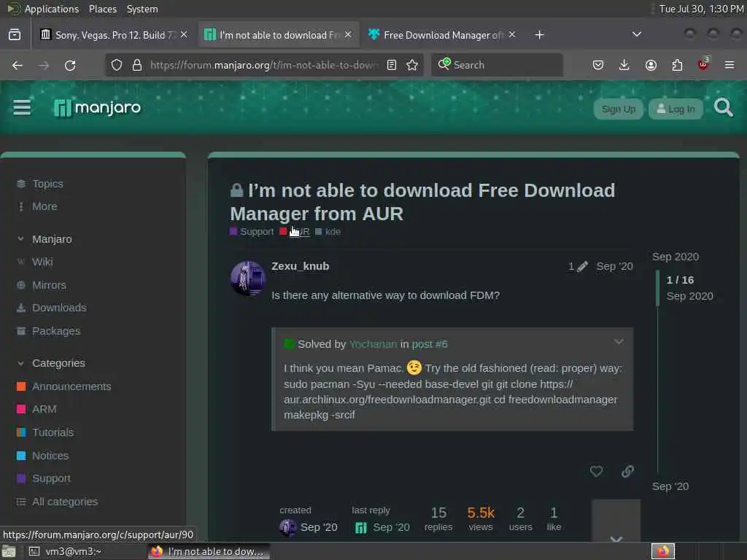This screenshot has width=747, height=560.
Task: Open Topics in sidebar
Action: (x=47, y=184)
